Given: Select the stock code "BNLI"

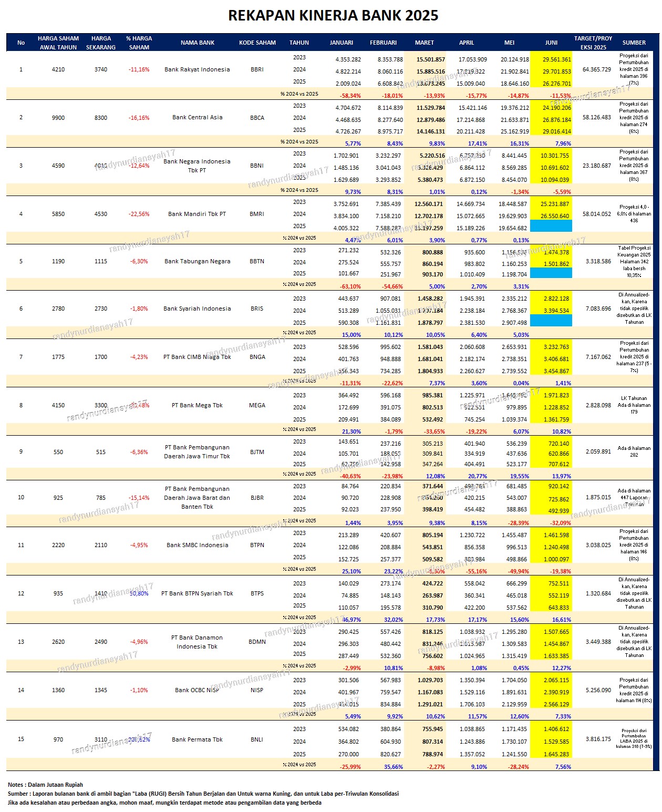Looking at the screenshot, I should (257, 739).
